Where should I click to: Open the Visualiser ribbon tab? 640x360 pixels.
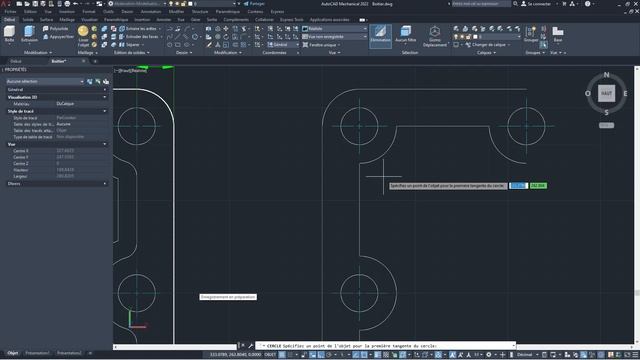click(x=89, y=20)
